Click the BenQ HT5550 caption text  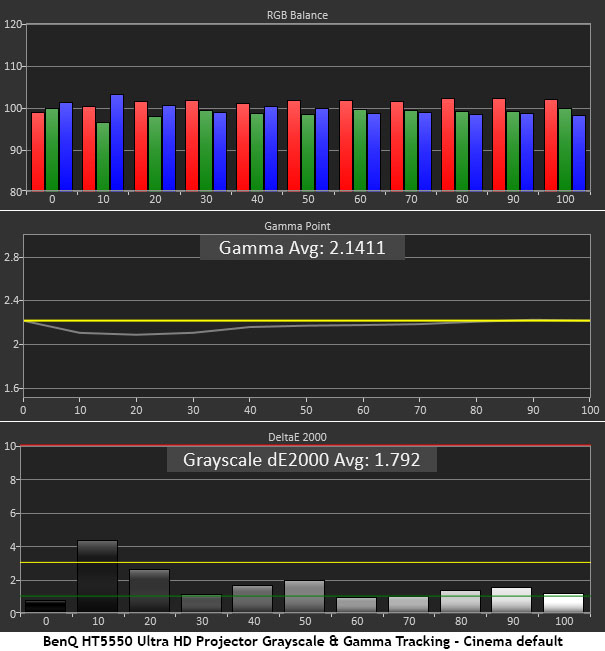[x=302, y=640]
